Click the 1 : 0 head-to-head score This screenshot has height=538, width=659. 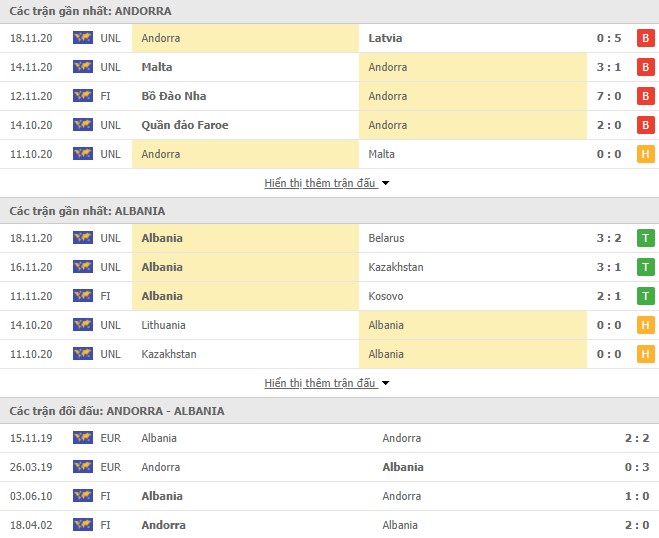(x=637, y=496)
